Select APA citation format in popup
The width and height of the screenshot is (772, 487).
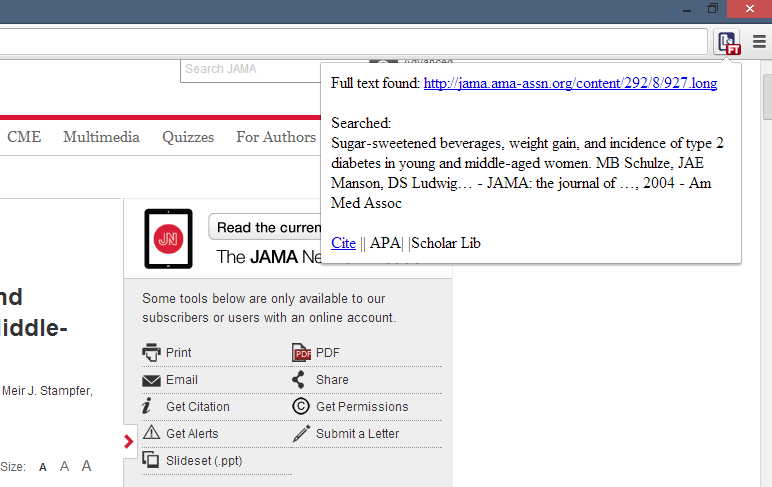click(385, 243)
